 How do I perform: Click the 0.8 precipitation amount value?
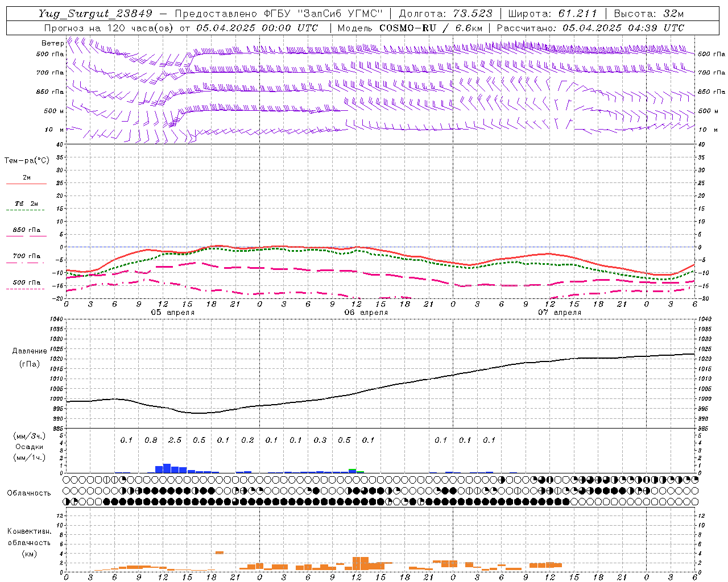coord(151,440)
